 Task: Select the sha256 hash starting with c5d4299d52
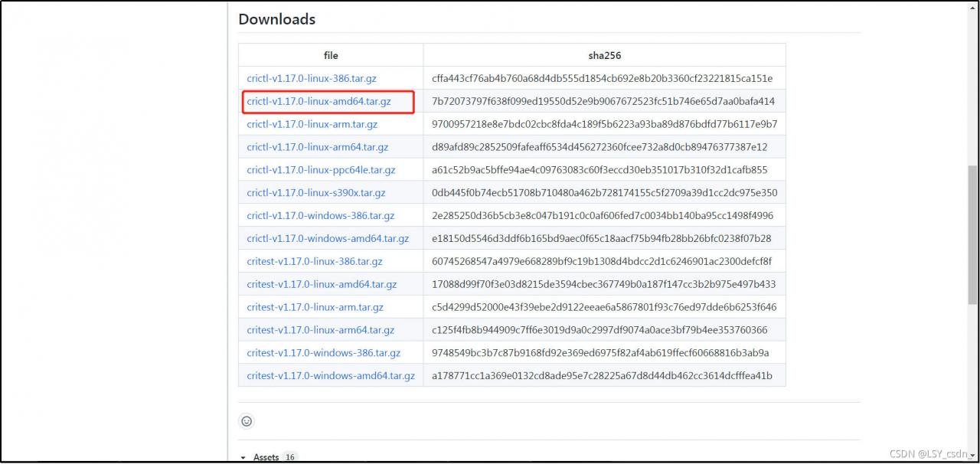point(604,307)
